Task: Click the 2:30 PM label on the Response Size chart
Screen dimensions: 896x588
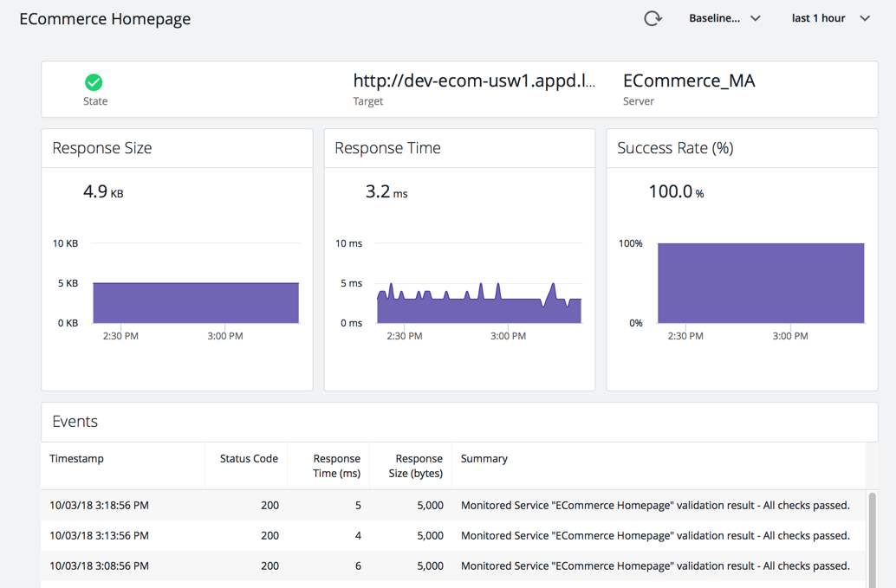Action: pos(120,336)
